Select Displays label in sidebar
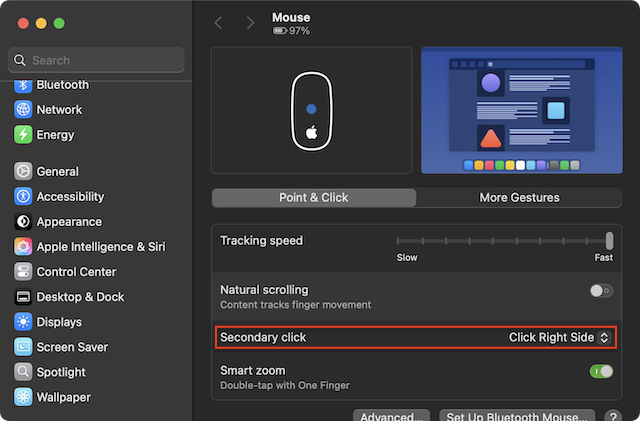The width and height of the screenshot is (640, 421). (x=59, y=322)
